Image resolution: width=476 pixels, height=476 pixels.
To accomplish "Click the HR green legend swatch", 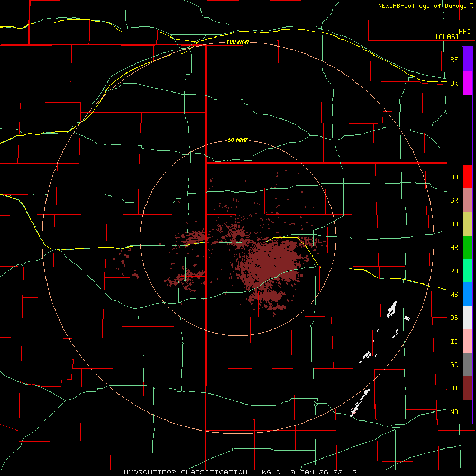I will (467, 248).
